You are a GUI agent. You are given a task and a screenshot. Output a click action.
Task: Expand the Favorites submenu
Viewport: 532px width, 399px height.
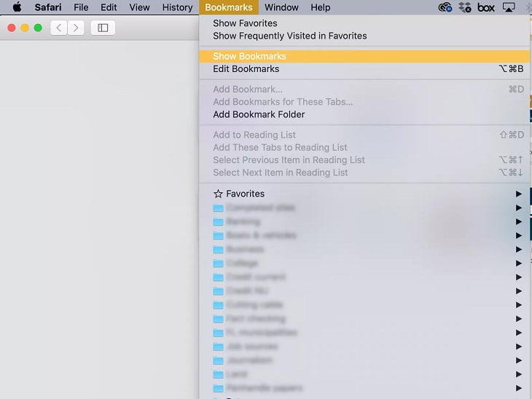click(364, 194)
